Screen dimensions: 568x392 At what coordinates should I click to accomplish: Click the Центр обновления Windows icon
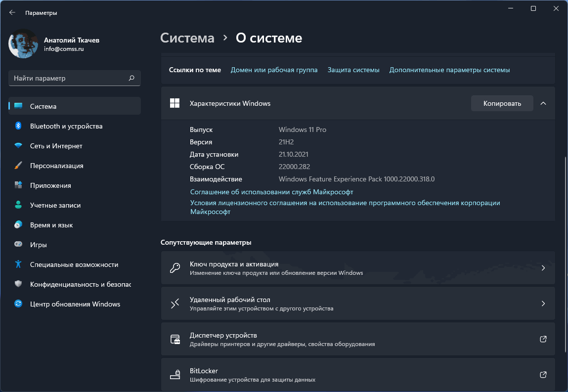click(18, 304)
